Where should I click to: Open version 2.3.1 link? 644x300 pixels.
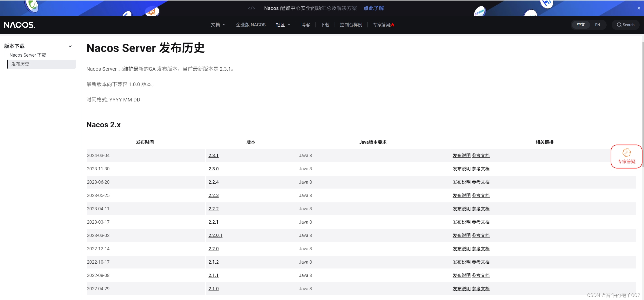coord(213,156)
